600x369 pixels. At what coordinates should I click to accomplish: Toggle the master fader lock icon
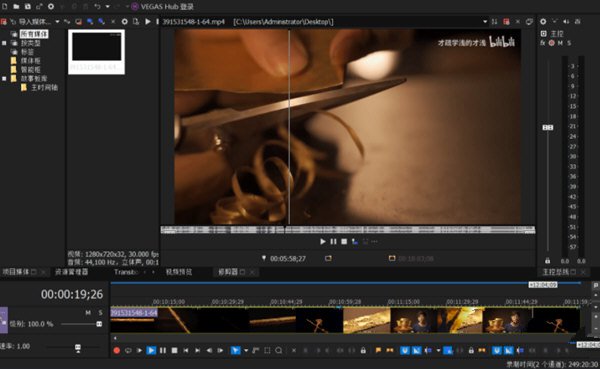coord(548,261)
